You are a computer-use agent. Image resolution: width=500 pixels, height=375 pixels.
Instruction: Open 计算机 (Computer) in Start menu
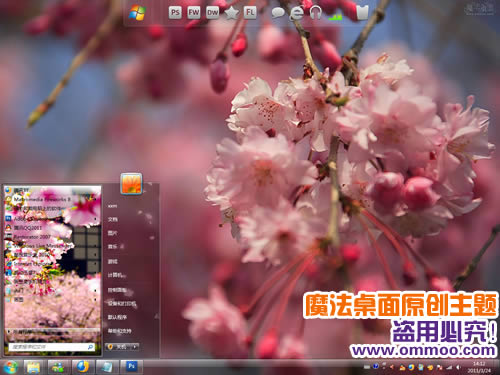tap(115, 275)
